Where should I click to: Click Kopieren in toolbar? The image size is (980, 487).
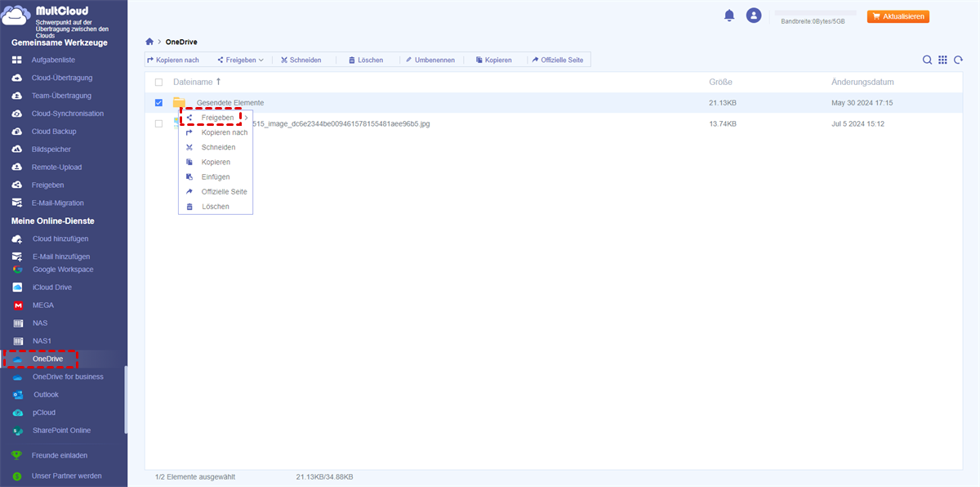[493, 60]
